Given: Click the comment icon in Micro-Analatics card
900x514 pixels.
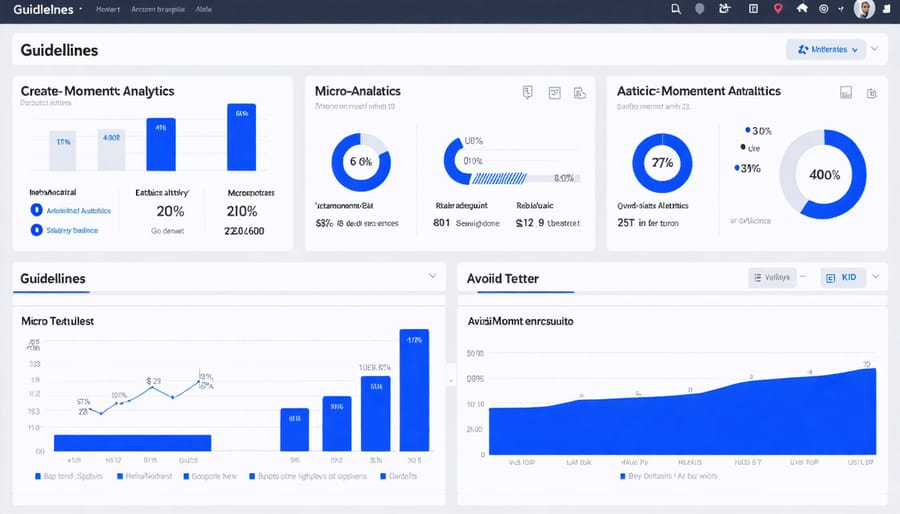Looking at the screenshot, I should [527, 92].
